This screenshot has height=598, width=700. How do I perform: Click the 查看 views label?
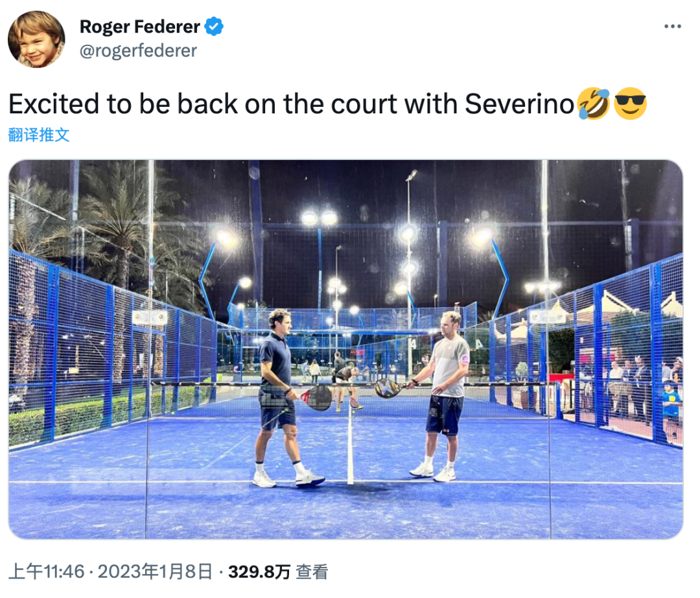pyautogui.click(x=312, y=571)
